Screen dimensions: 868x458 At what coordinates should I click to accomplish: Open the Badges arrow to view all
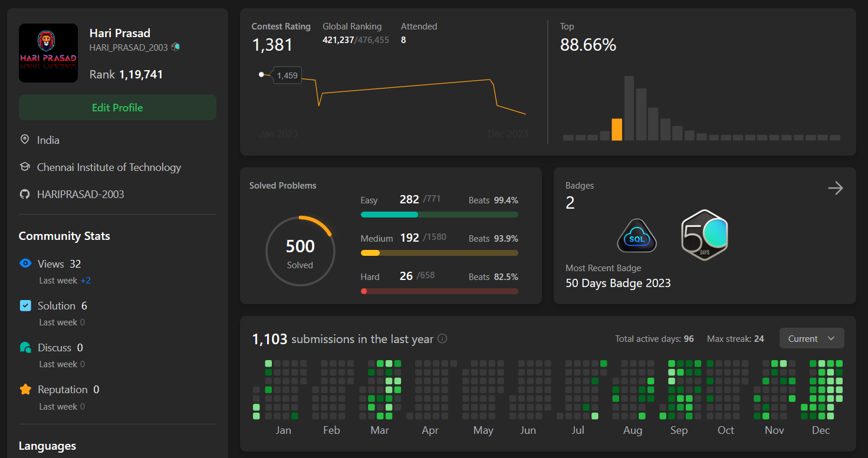coord(836,188)
